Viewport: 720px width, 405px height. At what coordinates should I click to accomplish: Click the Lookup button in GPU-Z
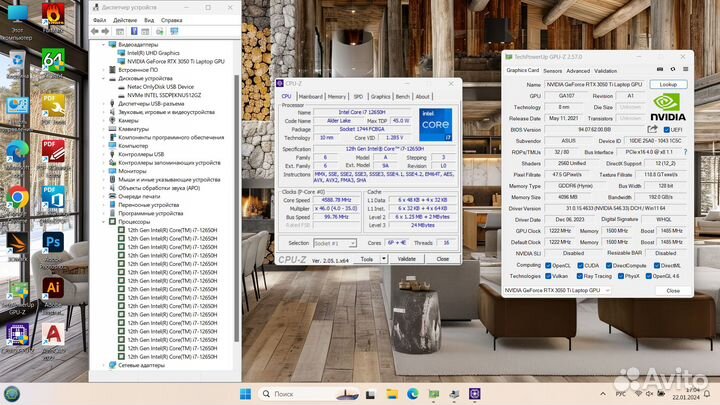668,84
